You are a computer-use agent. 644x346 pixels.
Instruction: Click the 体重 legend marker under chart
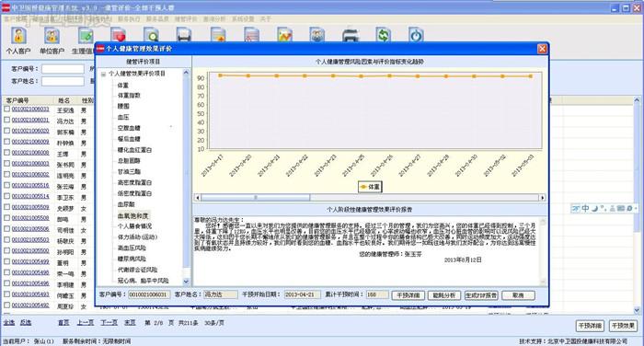pos(363,187)
